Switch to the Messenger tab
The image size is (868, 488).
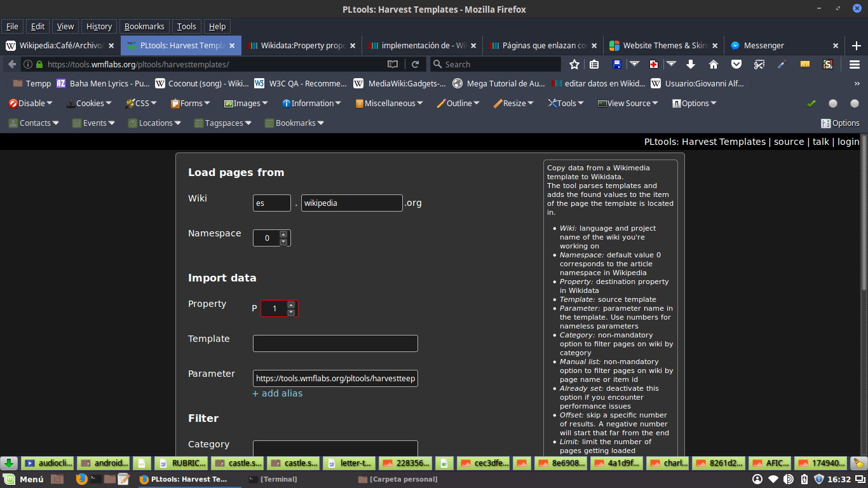point(783,46)
